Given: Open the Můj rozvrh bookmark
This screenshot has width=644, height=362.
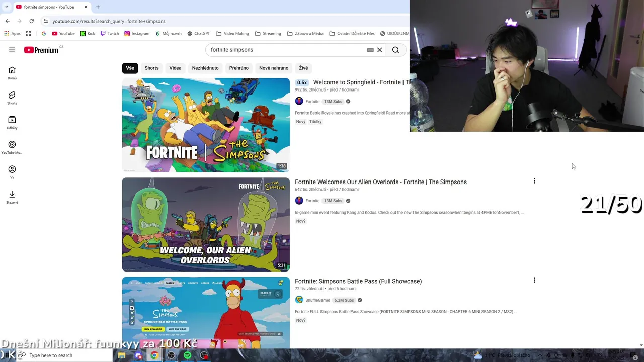Looking at the screenshot, I should click(168, 34).
